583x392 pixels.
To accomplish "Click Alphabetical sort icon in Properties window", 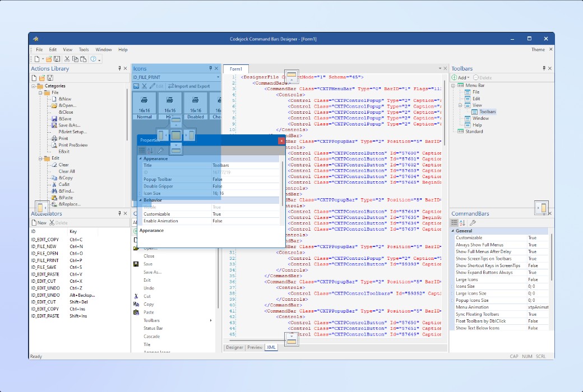I will (x=150, y=151).
